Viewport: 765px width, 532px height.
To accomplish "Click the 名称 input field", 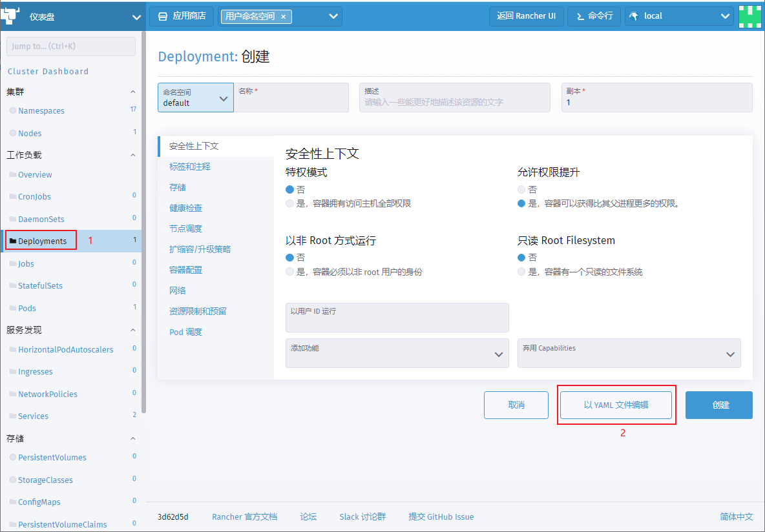I will 291,97.
